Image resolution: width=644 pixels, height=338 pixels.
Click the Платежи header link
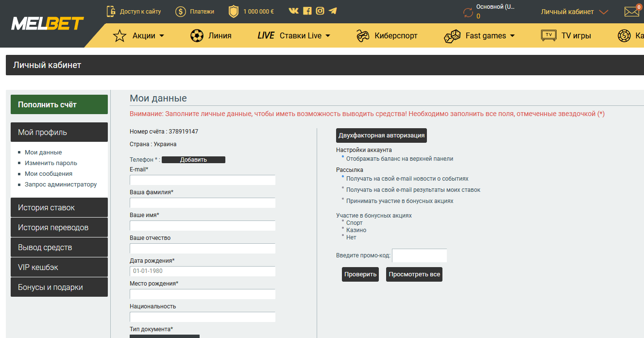pos(202,11)
